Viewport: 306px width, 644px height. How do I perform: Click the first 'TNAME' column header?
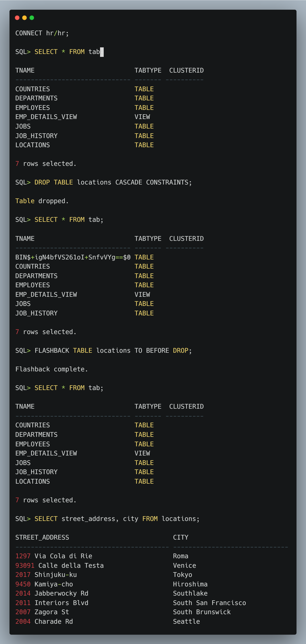tap(25, 71)
